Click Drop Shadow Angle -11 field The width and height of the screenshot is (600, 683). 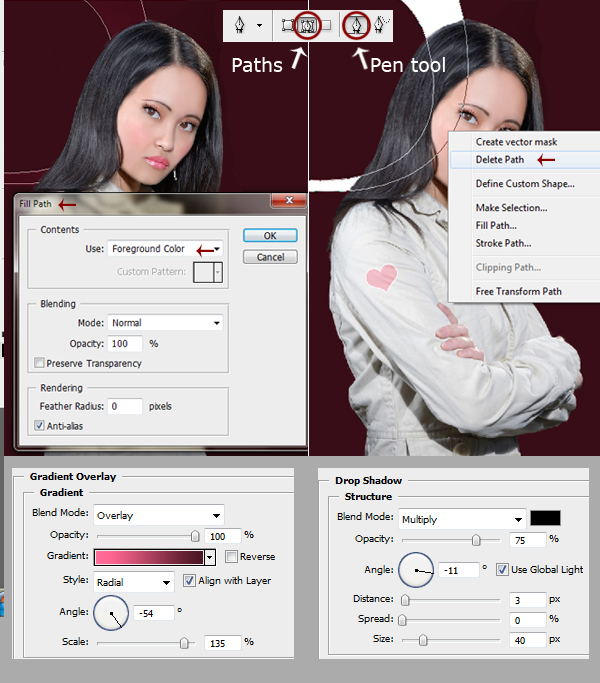tap(459, 570)
